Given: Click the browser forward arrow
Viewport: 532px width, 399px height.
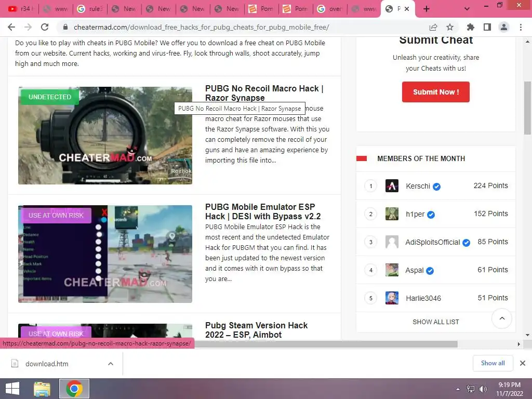Looking at the screenshot, I should point(28,27).
